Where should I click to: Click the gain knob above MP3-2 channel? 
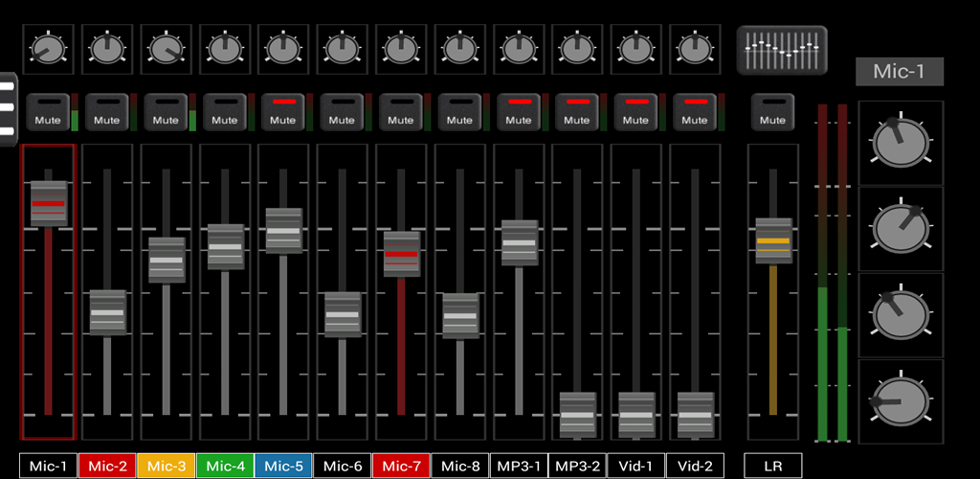[x=577, y=50]
